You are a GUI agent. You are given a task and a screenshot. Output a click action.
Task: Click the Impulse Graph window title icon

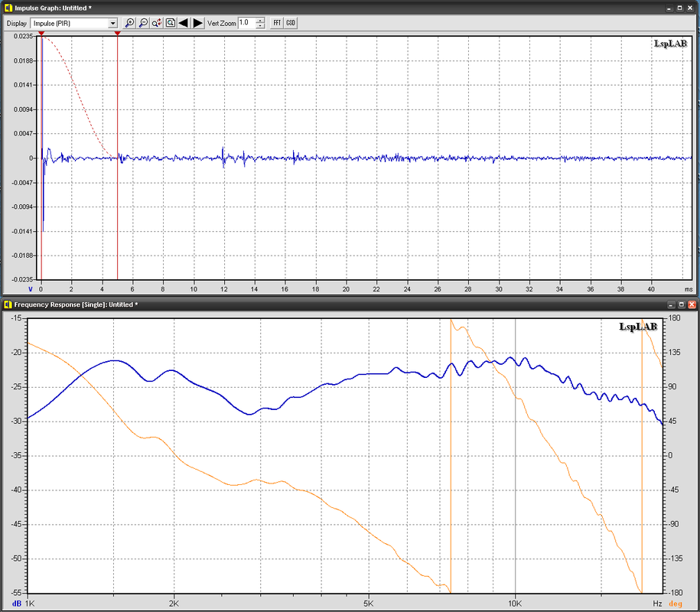pyautogui.click(x=8, y=8)
